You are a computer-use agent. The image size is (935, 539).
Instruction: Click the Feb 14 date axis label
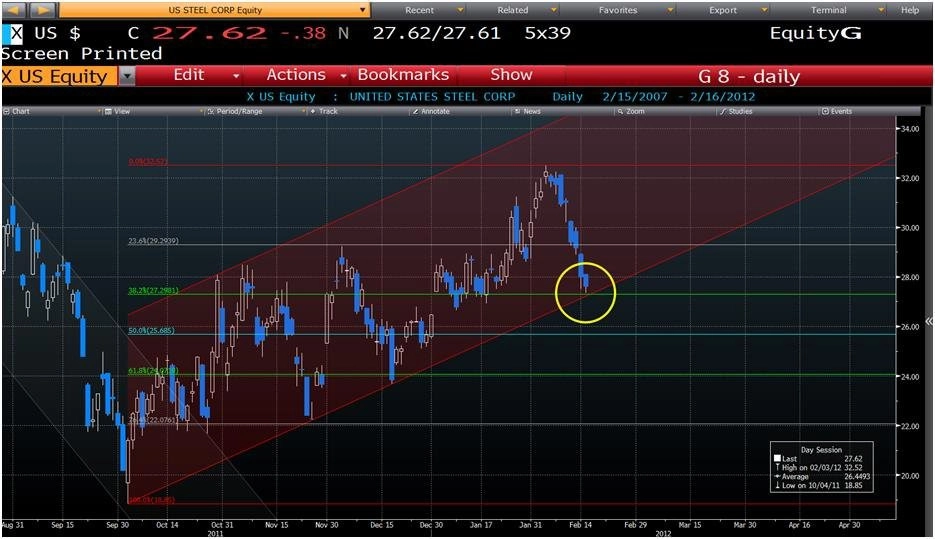580,525
